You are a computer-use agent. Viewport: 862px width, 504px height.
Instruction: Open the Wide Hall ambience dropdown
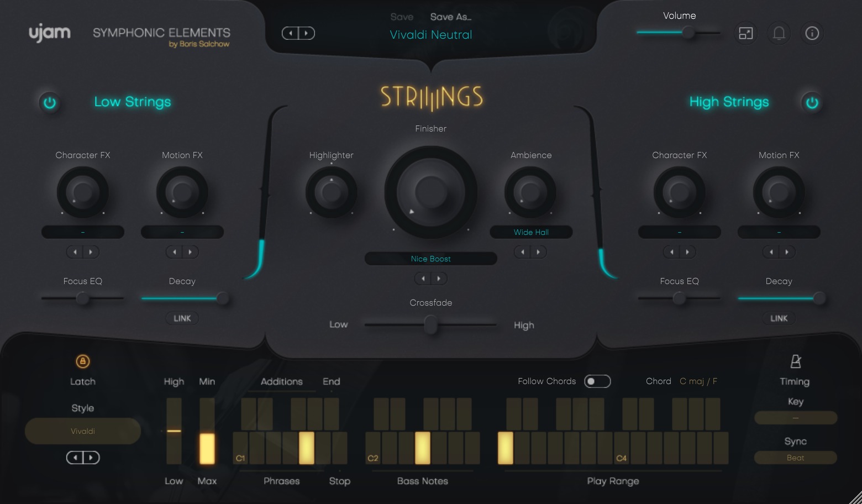pyautogui.click(x=531, y=232)
